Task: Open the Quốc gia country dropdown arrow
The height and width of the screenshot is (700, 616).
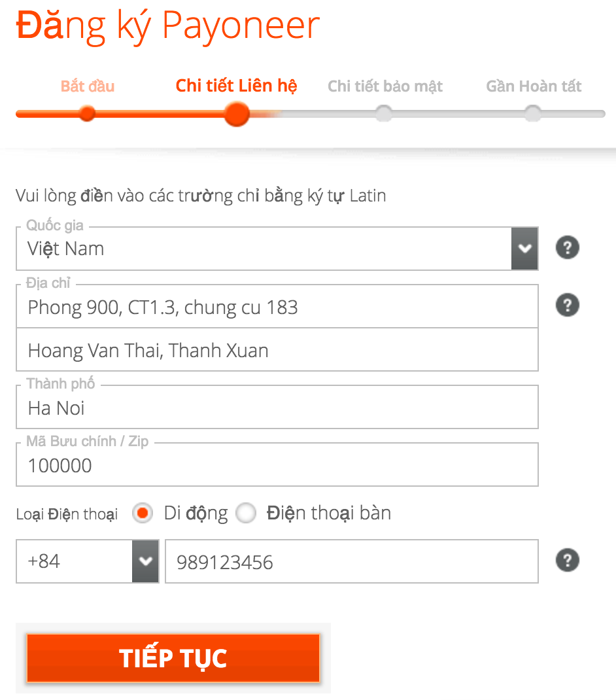Action: (x=524, y=249)
